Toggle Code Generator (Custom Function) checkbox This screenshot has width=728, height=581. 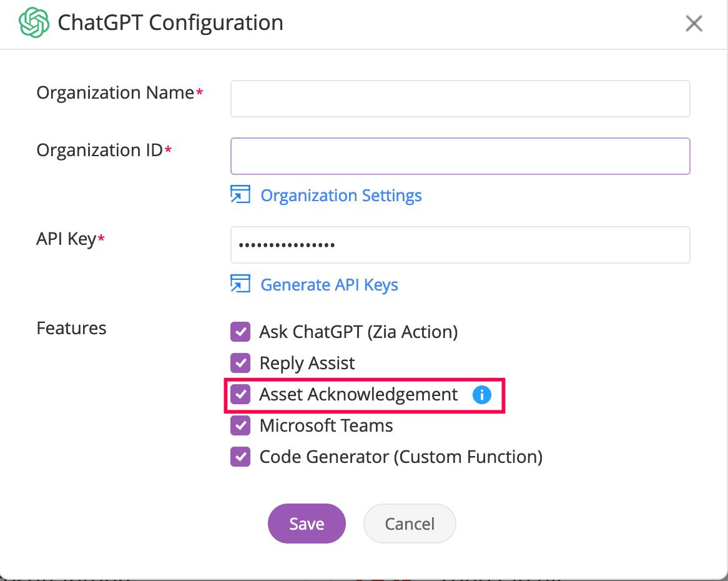pos(240,457)
